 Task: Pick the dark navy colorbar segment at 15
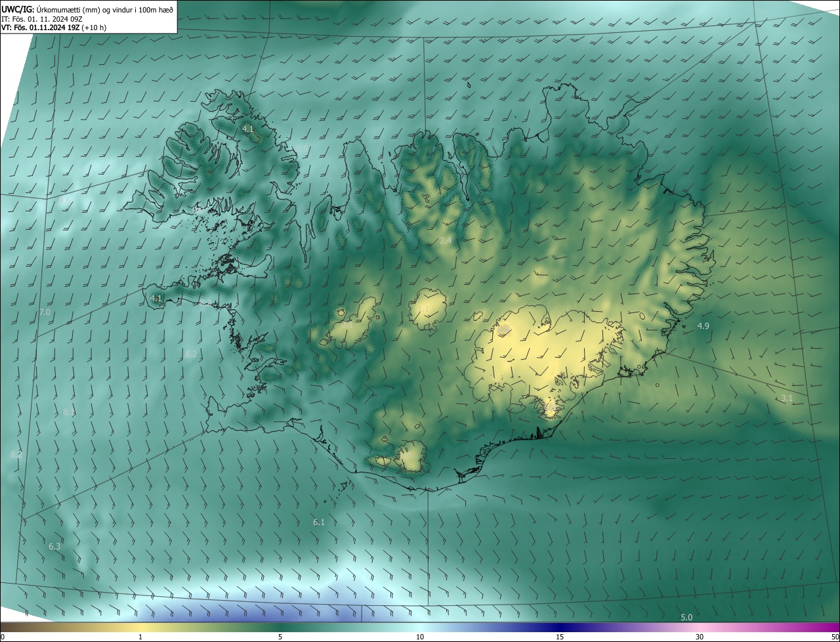560,627
